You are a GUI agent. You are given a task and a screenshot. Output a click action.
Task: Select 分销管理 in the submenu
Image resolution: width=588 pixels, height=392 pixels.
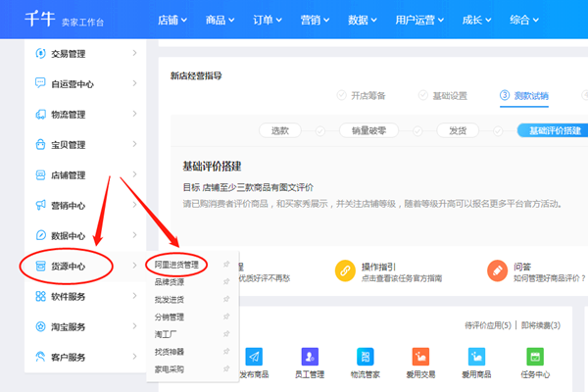click(x=170, y=317)
